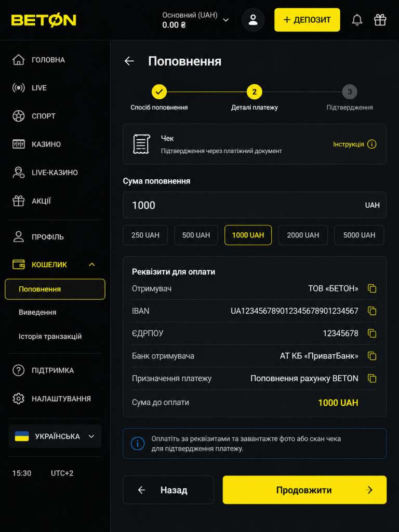Select the 5000 UAH preset amount
This screenshot has height=532, width=399.
coord(360,235)
